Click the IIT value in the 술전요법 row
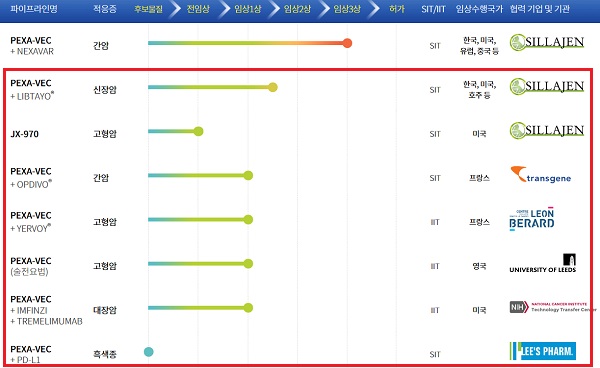Image resolution: width=600 pixels, height=368 pixels. [435, 266]
